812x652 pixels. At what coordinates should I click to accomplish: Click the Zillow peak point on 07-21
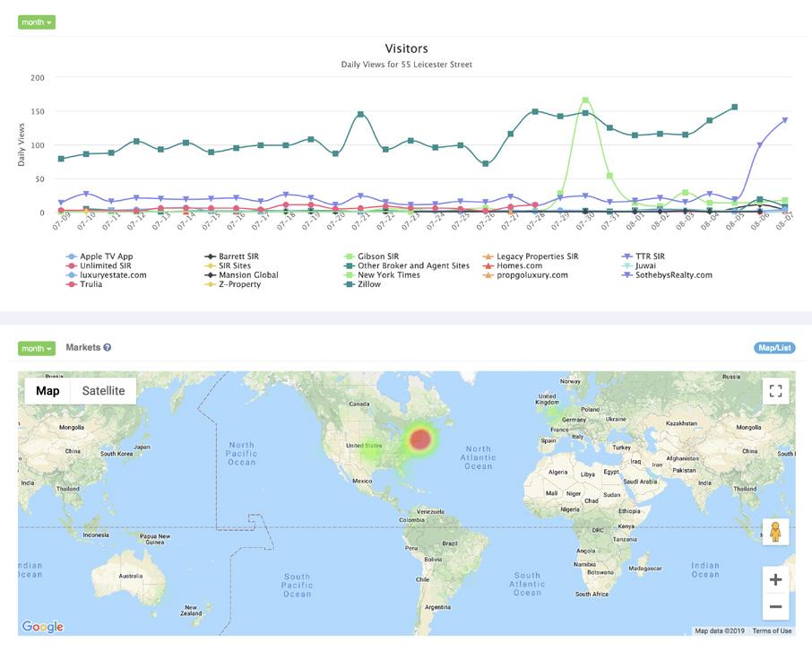[x=360, y=114]
